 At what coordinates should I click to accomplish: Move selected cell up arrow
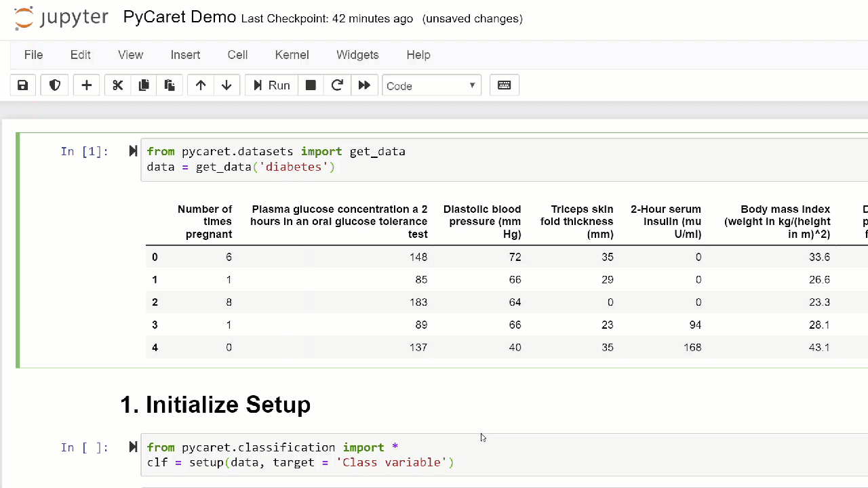pyautogui.click(x=201, y=85)
